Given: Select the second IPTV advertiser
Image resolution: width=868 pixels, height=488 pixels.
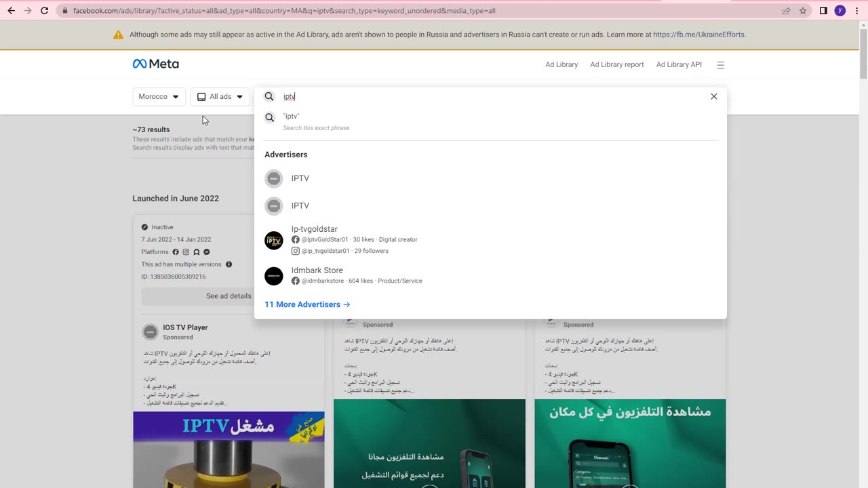Looking at the screenshot, I should pyautogui.click(x=490, y=205).
